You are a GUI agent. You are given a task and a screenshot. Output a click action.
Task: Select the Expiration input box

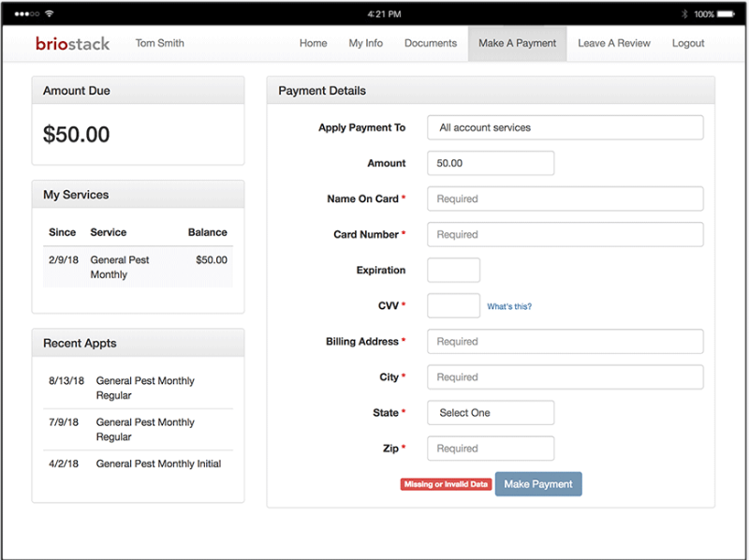453,271
